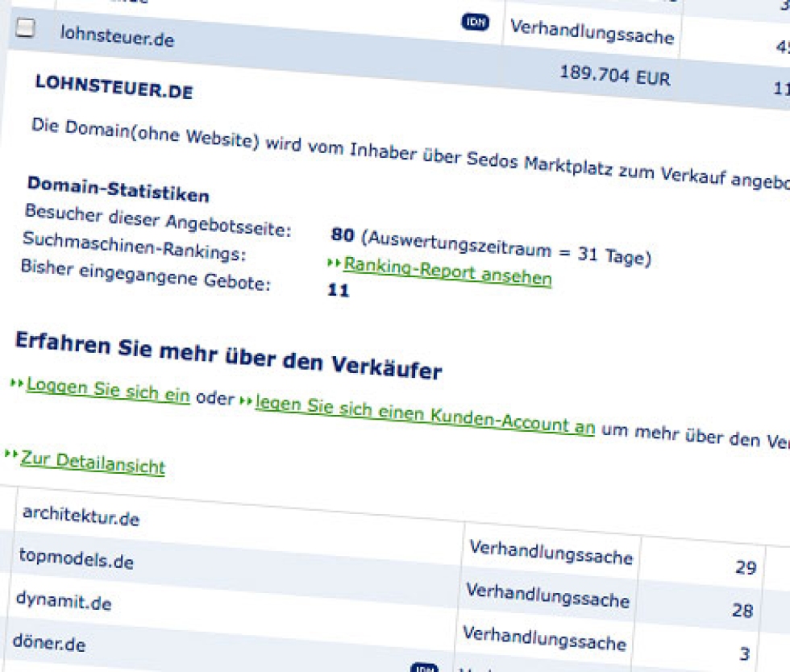Click the IDN badge at the top of the list
Screen dimensions: 790x672
tap(475, 21)
